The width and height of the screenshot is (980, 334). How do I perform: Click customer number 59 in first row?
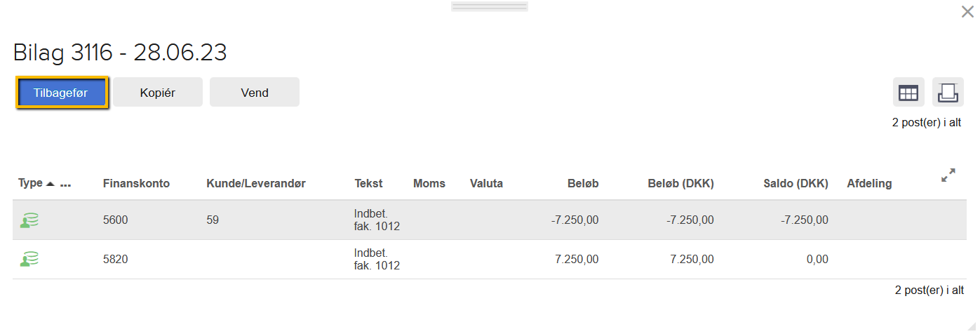coord(213,220)
